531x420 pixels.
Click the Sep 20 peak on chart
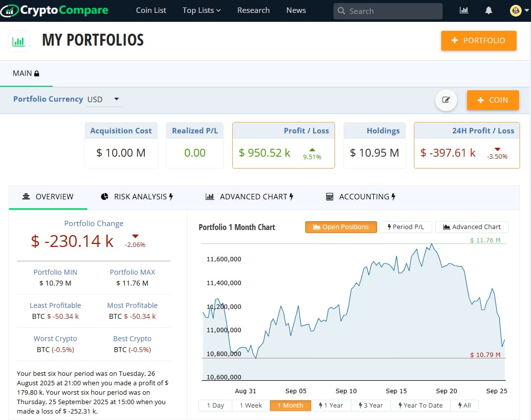pos(432,244)
